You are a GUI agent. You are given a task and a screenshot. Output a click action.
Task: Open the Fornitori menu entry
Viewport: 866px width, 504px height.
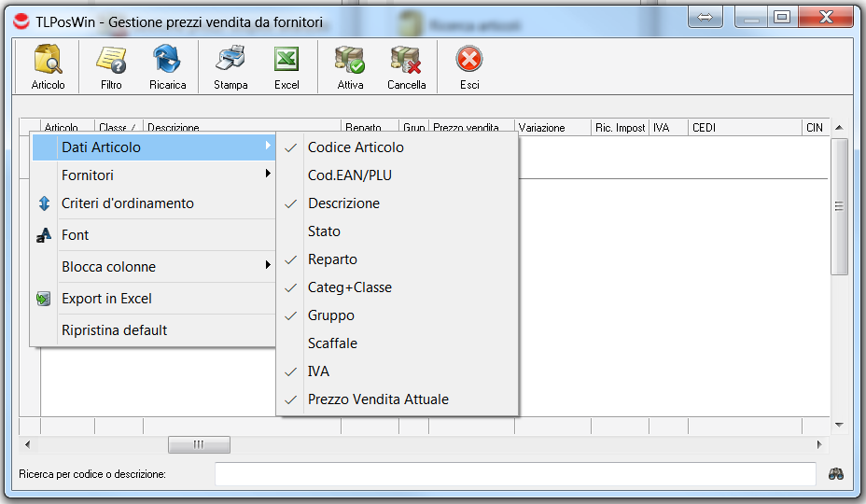tap(154, 175)
